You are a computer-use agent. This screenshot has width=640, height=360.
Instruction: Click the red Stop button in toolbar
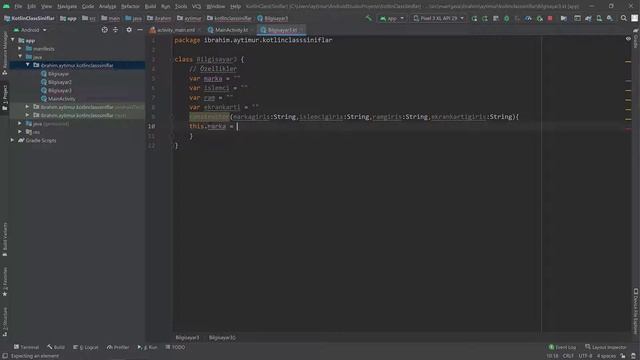[550, 18]
